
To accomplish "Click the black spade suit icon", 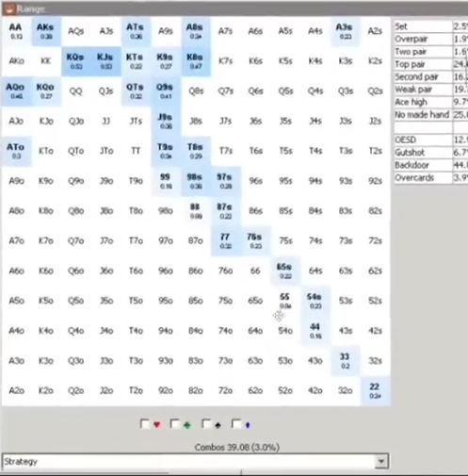I will [x=218, y=425].
